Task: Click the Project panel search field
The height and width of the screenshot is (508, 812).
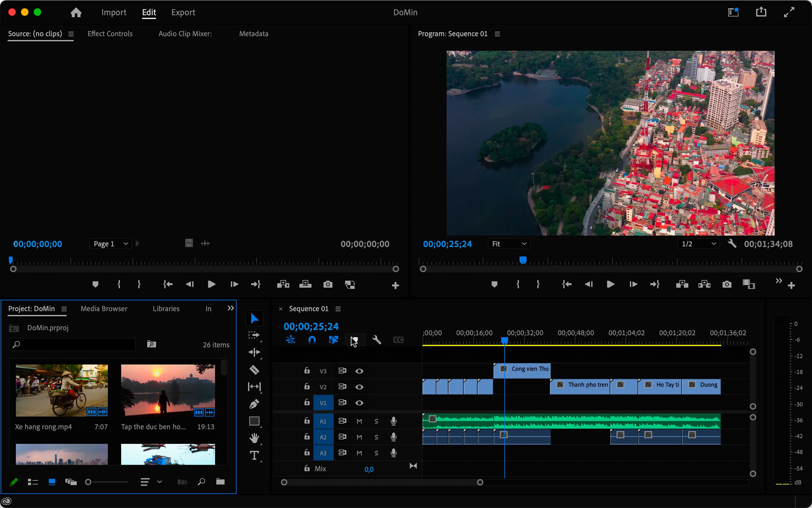Action: coord(72,344)
